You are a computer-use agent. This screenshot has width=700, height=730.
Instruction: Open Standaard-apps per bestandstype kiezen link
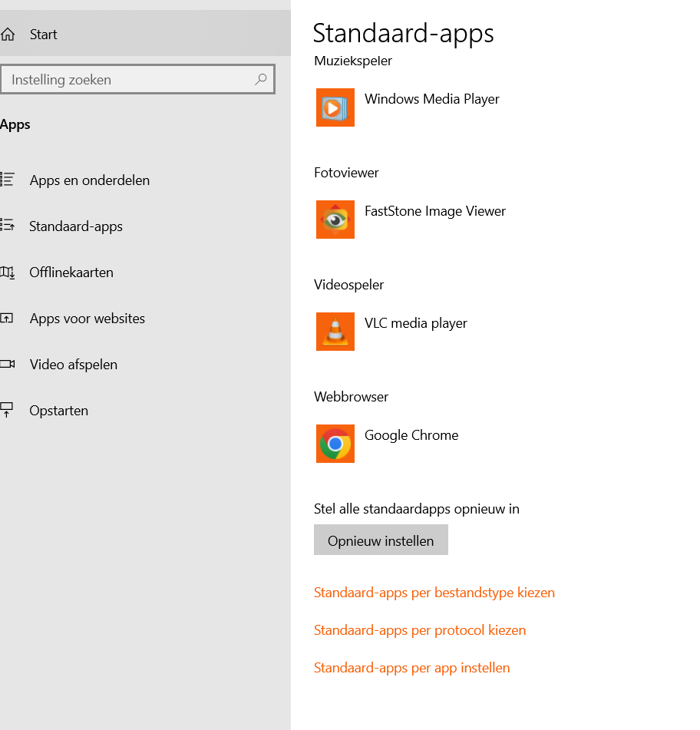(x=434, y=593)
